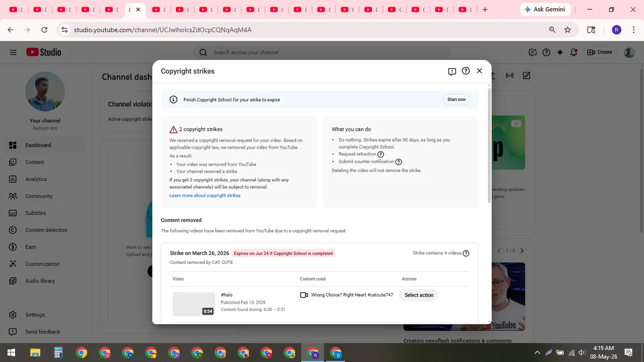Click the zoom magnifier icon in address bar

(552, 30)
